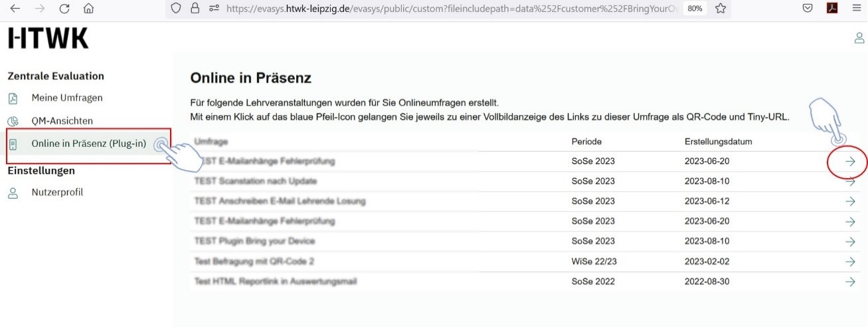Open arrow for TEST Plugin Bring your Device
This screenshot has width=868, height=327.
850,241
